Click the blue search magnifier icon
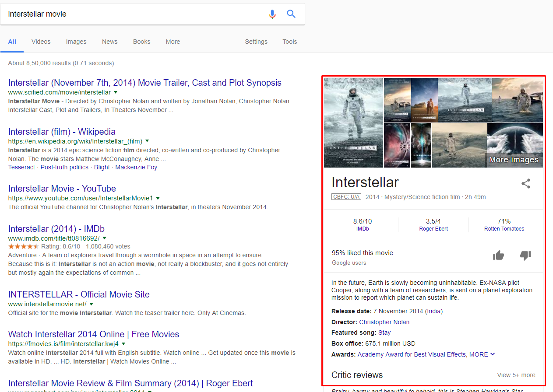The image size is (553, 392). [291, 14]
